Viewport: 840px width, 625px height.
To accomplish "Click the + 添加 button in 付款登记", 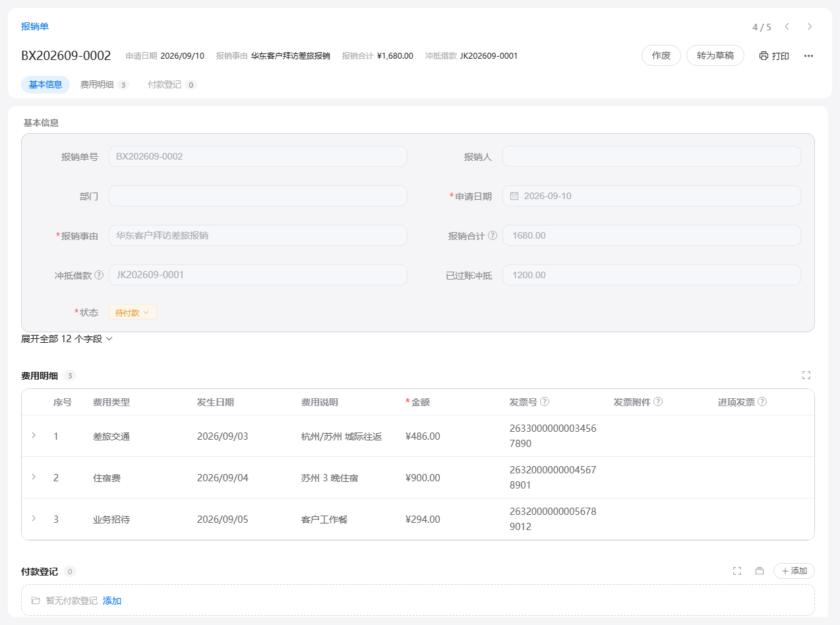I will coord(794,571).
